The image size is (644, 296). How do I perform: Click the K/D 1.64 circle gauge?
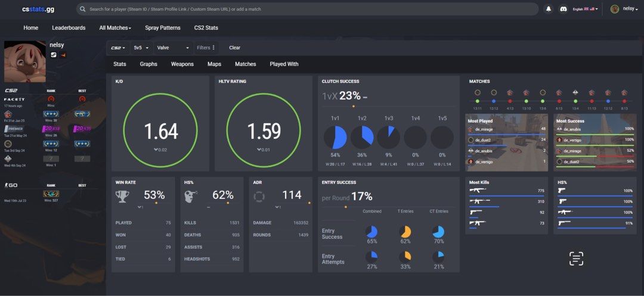click(160, 130)
